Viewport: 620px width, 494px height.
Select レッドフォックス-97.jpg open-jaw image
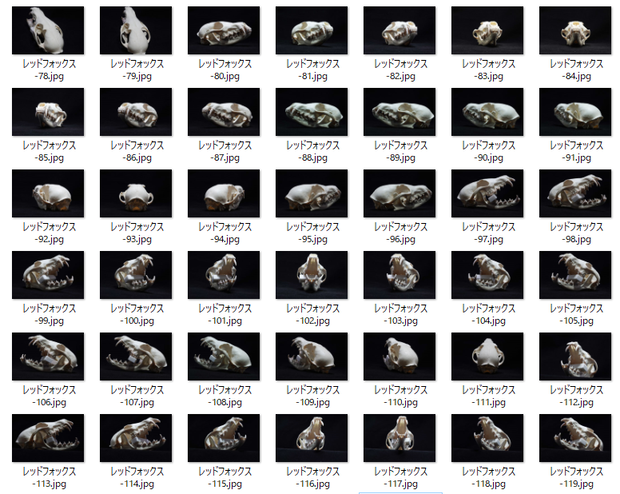pyautogui.click(x=487, y=193)
